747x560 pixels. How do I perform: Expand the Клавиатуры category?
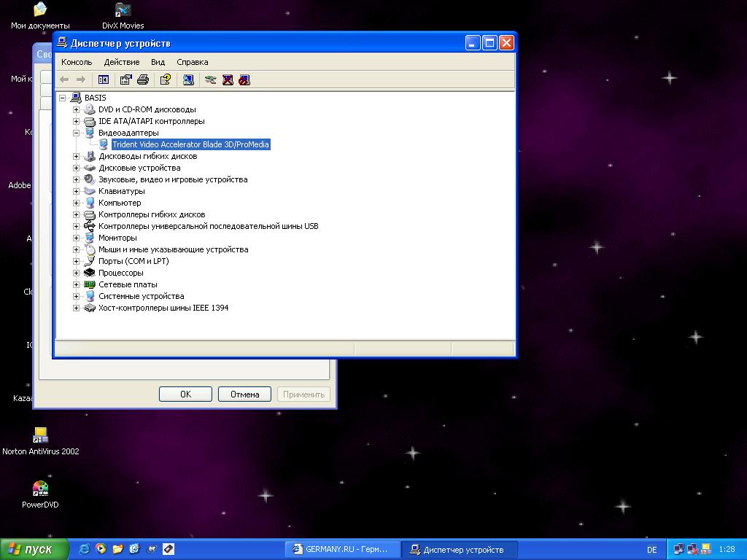(76, 192)
